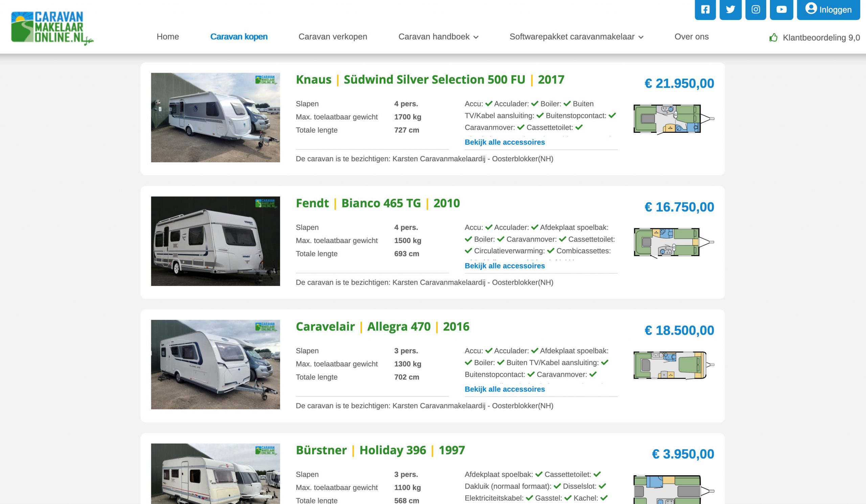View the Caravelair Allegra floor plan icon
866x504 pixels.
pos(674,365)
